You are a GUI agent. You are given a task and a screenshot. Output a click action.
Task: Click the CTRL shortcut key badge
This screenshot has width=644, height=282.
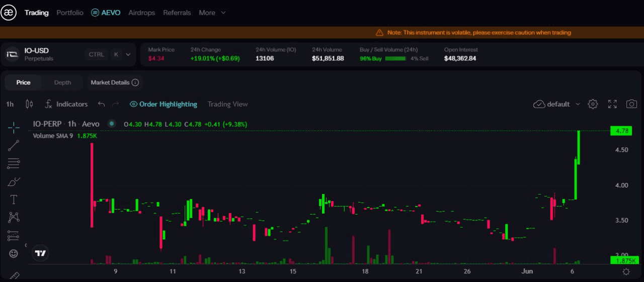click(x=97, y=54)
